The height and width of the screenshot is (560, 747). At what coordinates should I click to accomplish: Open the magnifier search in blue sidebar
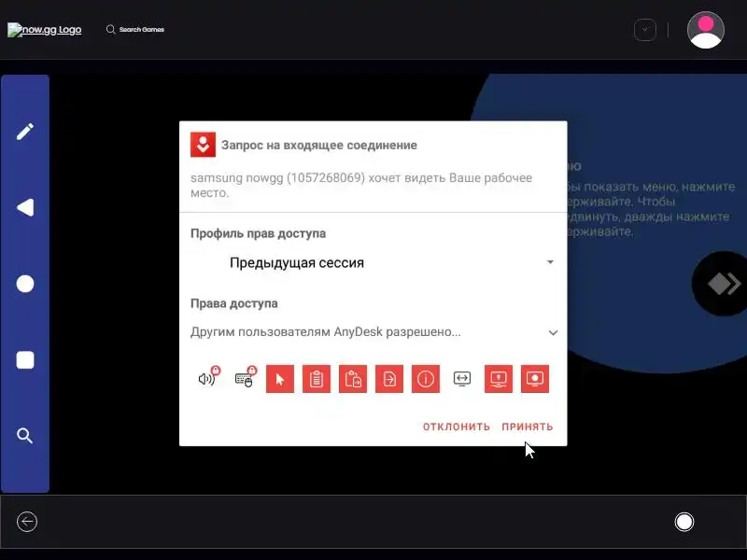25,436
